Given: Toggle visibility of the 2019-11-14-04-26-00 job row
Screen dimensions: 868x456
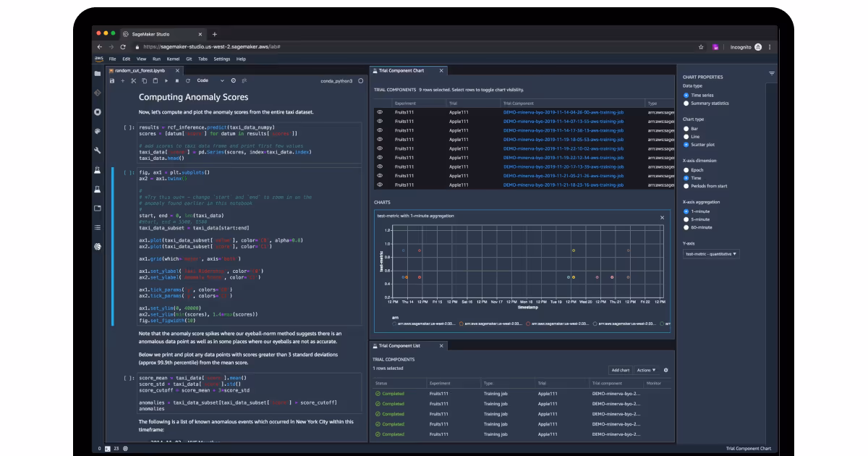Looking at the screenshot, I should [x=379, y=112].
